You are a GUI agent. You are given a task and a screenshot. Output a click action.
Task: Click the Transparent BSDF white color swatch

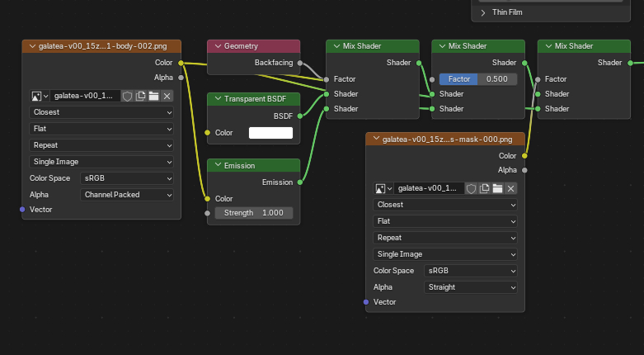(x=270, y=133)
